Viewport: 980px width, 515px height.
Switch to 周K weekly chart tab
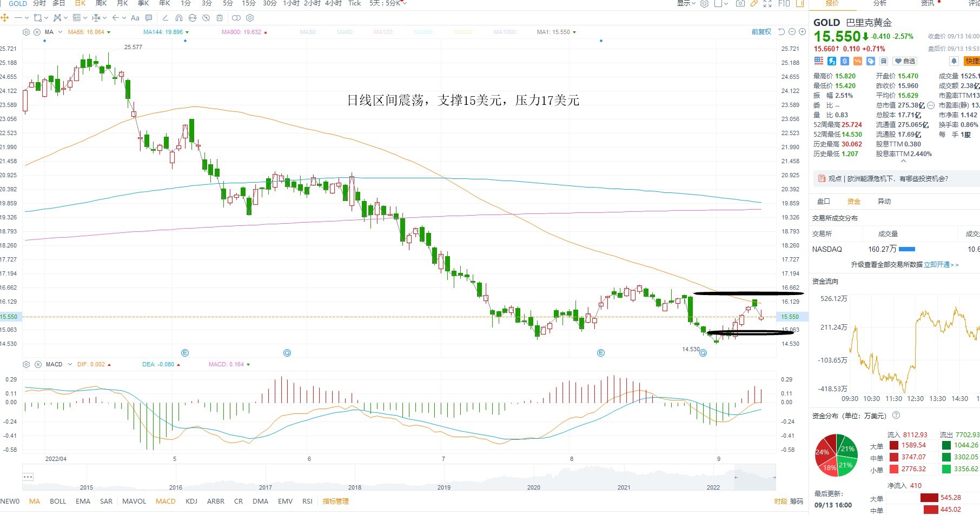click(x=101, y=3)
